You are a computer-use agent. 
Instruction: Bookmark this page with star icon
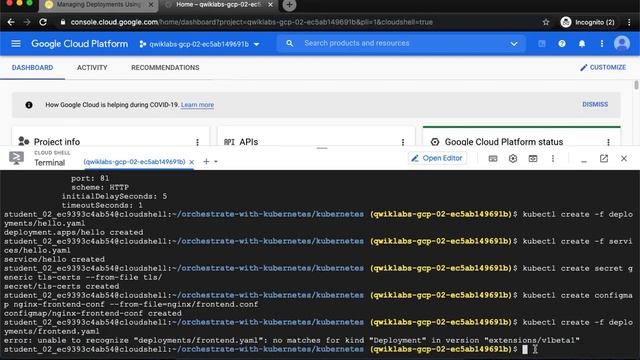tap(546, 22)
